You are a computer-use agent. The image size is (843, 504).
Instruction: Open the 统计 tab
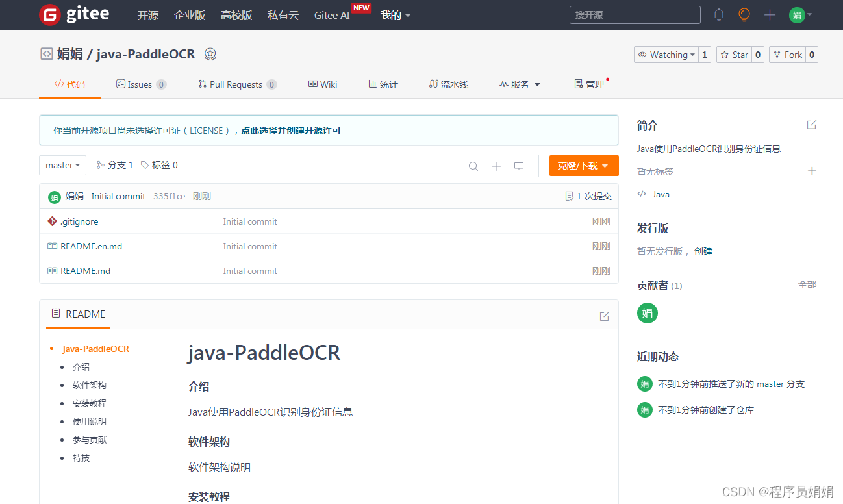pyautogui.click(x=383, y=84)
